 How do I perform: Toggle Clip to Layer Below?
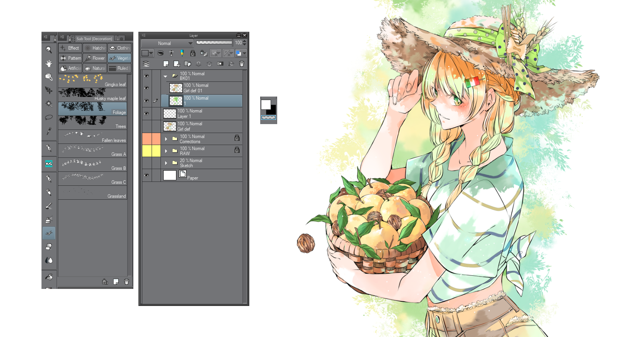[x=161, y=53]
